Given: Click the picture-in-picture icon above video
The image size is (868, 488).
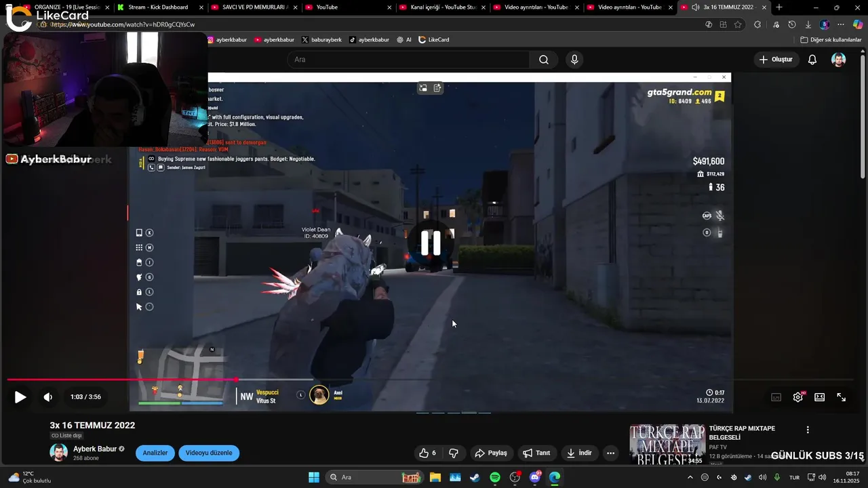Looking at the screenshot, I should pos(422,88).
